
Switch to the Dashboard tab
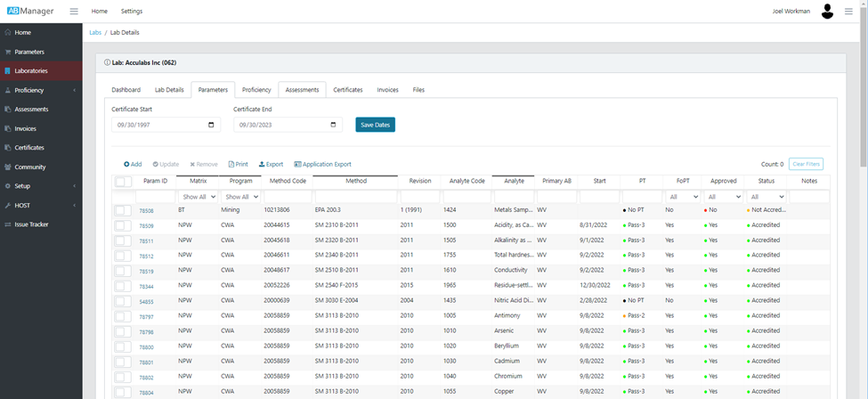[x=126, y=90]
